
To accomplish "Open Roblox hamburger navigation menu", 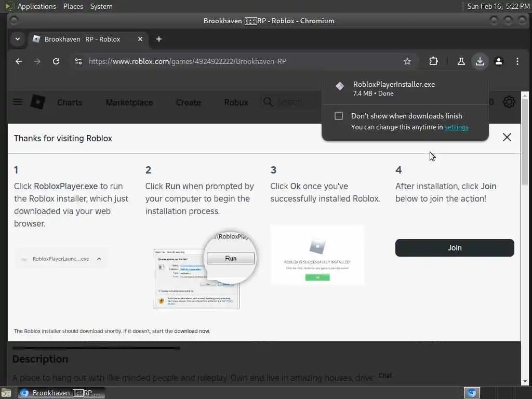I will pyautogui.click(x=18, y=102).
